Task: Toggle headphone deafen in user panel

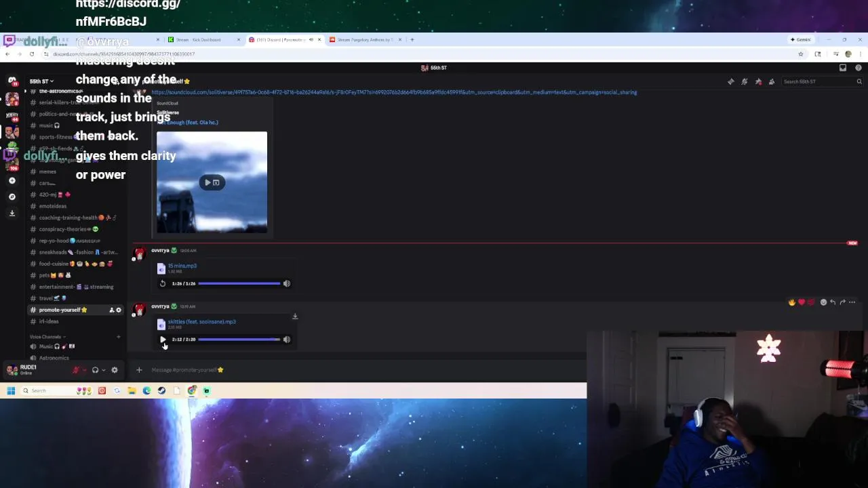Action: tap(96, 370)
